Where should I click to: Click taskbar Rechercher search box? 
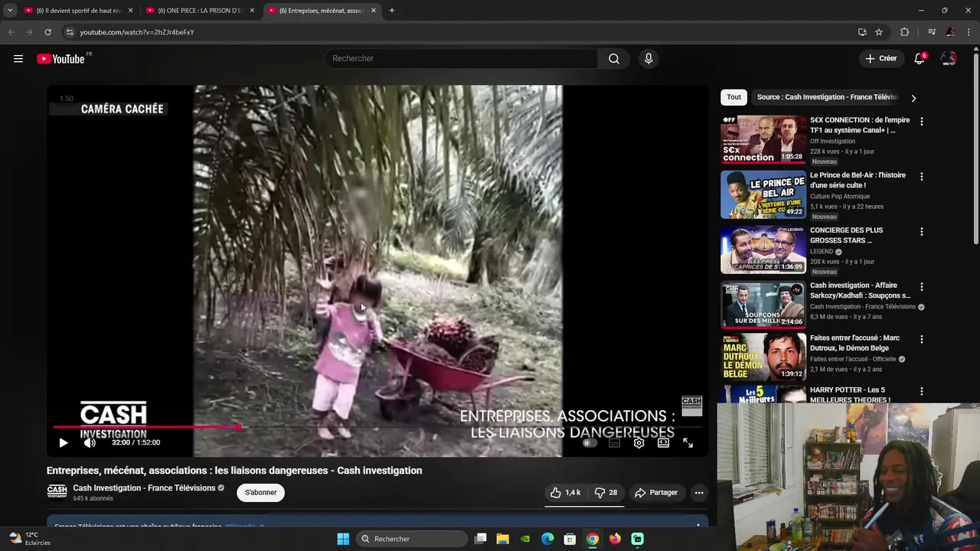[x=412, y=539]
